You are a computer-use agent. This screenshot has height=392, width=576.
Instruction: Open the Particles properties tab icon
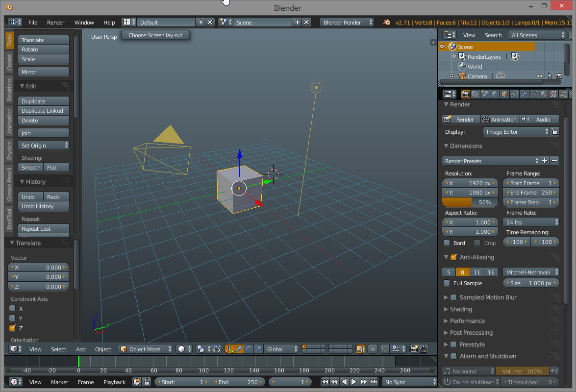click(563, 94)
